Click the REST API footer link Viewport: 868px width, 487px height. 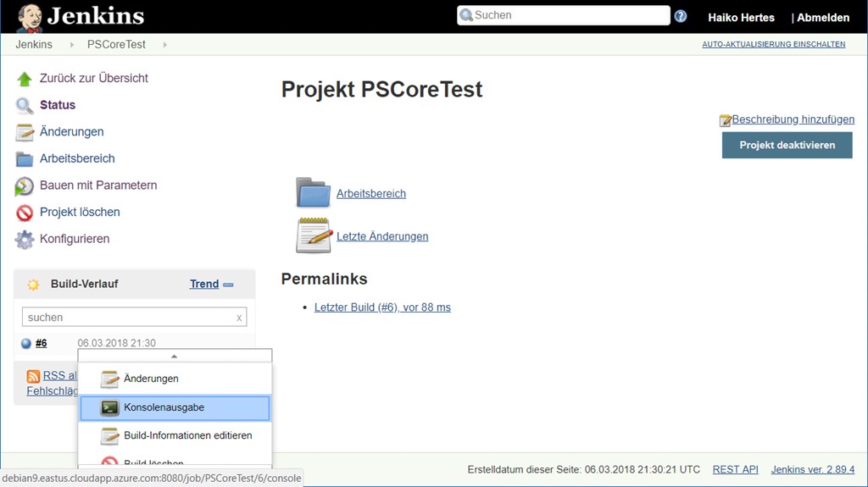[735, 469]
